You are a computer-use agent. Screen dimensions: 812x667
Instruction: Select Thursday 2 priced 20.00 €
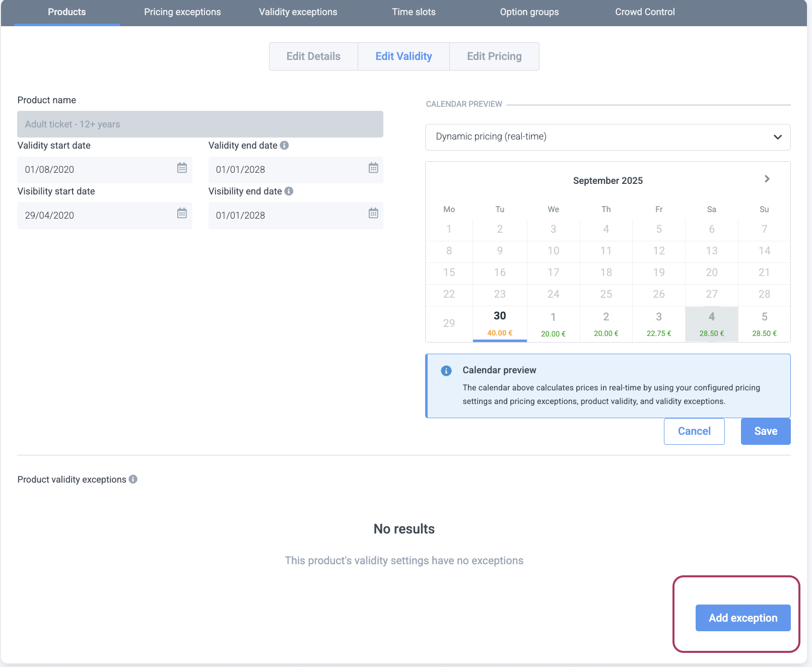606,324
